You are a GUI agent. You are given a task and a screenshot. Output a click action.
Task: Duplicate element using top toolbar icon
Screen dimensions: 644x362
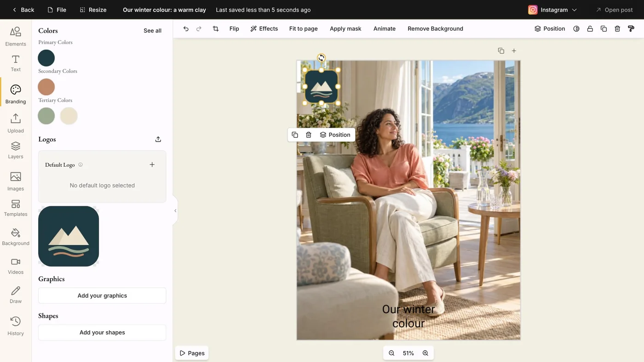coord(604,28)
